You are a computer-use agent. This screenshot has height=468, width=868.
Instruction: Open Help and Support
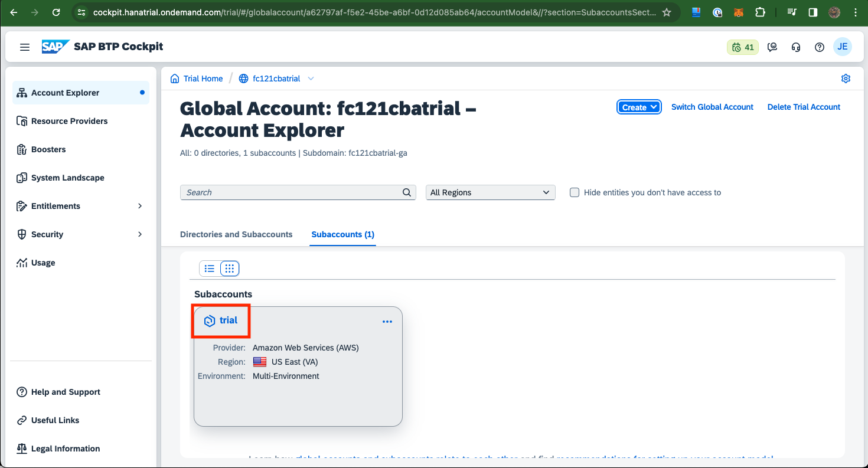click(x=81, y=392)
